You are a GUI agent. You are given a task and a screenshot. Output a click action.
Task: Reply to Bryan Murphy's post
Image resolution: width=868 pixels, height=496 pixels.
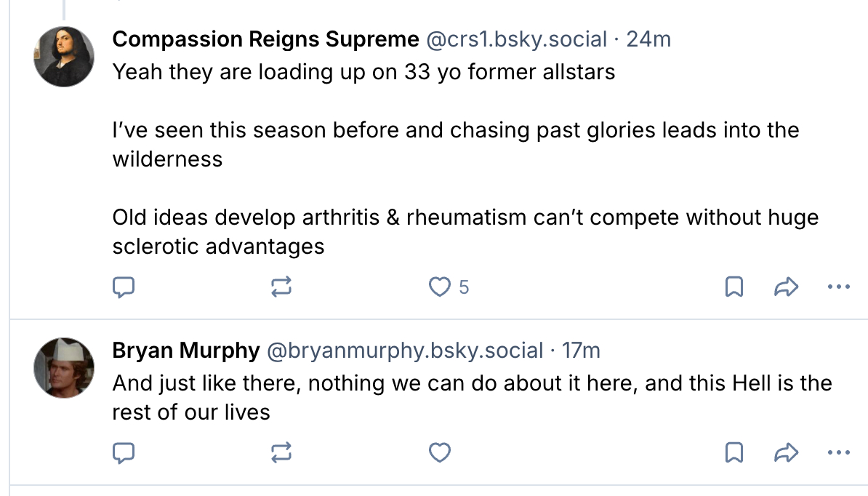pos(124,454)
